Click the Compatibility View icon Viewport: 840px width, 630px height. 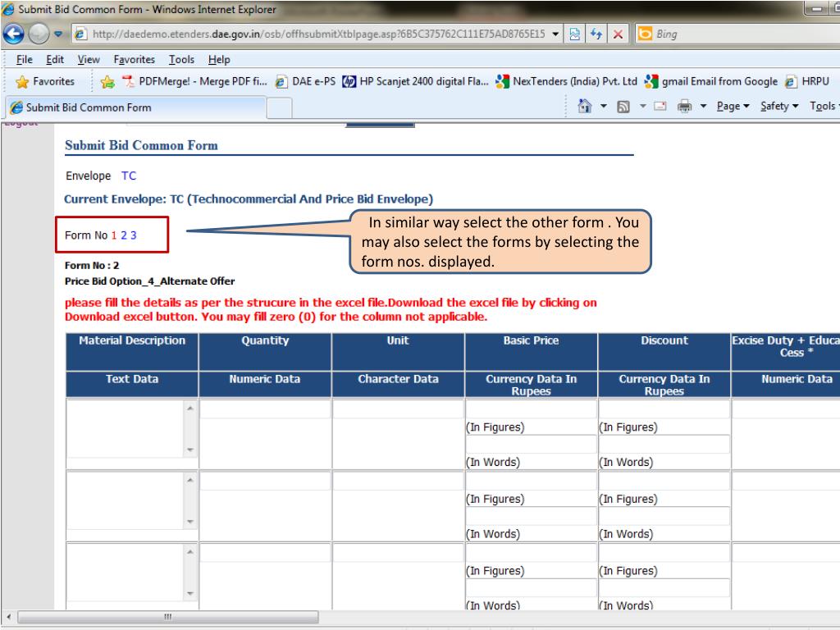pos(574,34)
